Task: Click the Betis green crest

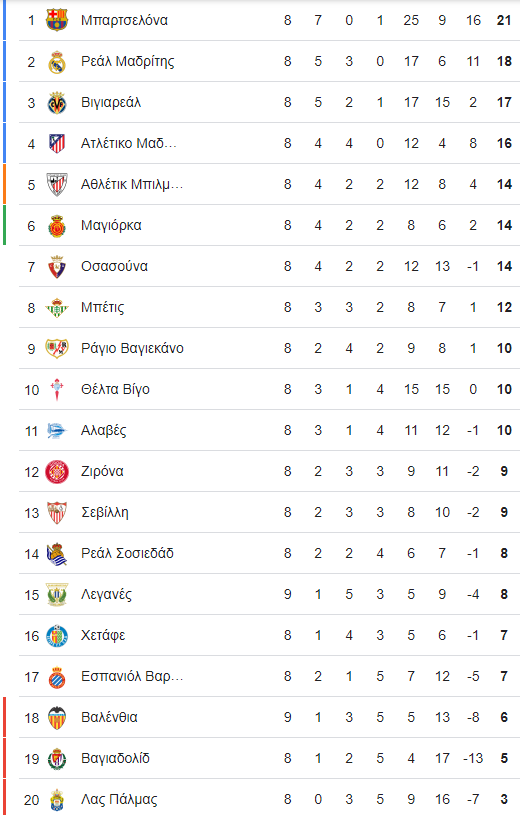Action: coord(57,308)
